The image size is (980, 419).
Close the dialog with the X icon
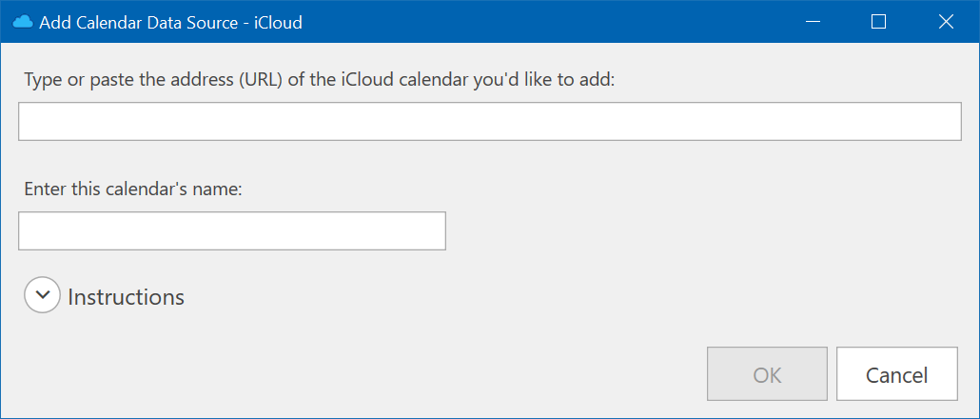click(946, 22)
